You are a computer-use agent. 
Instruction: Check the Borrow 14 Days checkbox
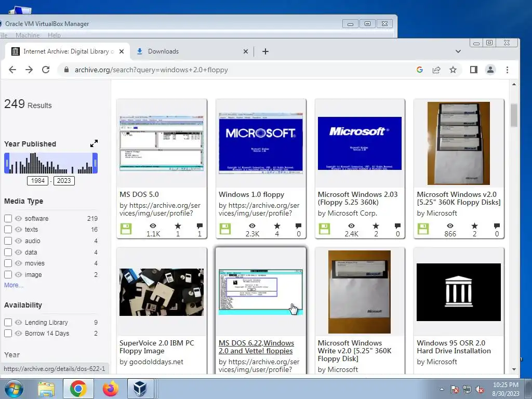point(8,334)
